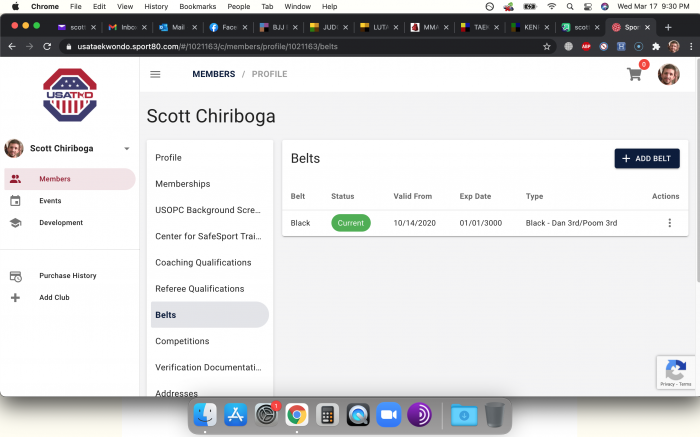Open System Preferences in the dock
The height and width of the screenshot is (437, 700).
pos(267,415)
